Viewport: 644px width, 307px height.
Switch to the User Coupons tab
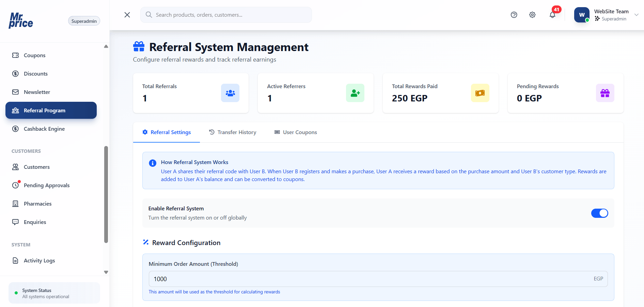[x=296, y=132]
